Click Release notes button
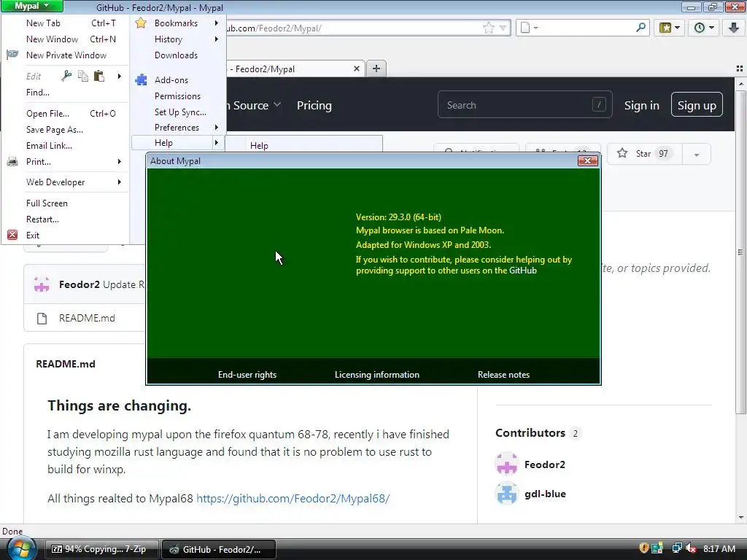The image size is (747, 560). [503, 374]
